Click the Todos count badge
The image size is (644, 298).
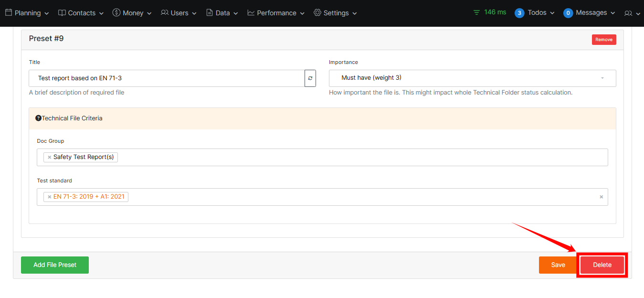519,13
